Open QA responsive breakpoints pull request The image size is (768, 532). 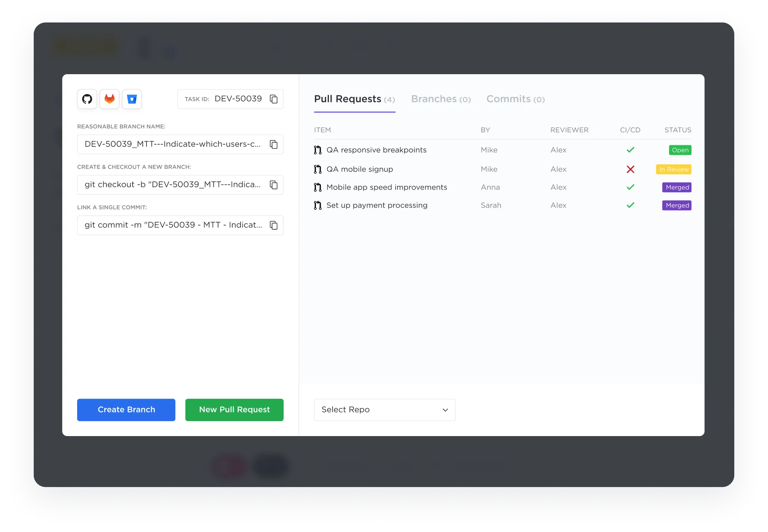point(377,150)
